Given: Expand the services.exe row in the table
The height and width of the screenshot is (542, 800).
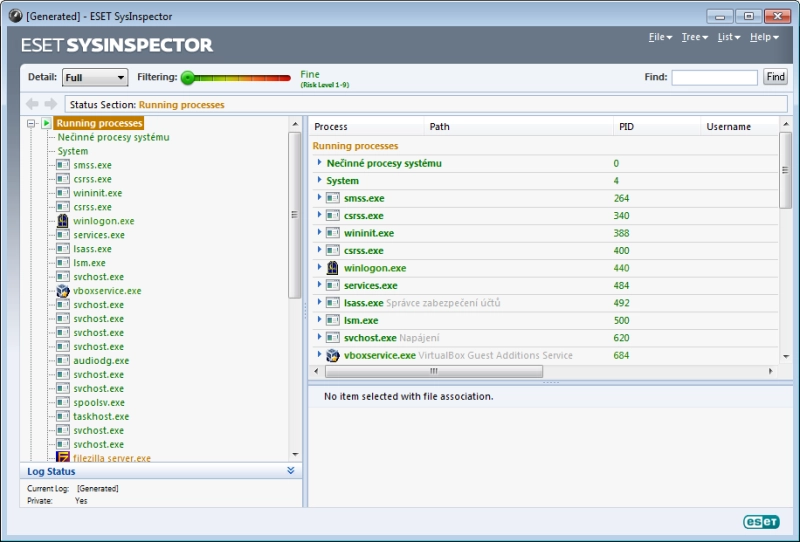Looking at the screenshot, I should click(319, 284).
